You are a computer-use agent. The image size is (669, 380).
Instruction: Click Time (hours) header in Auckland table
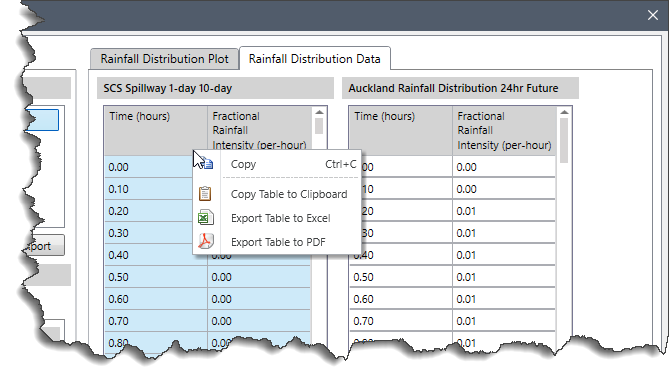[401, 131]
